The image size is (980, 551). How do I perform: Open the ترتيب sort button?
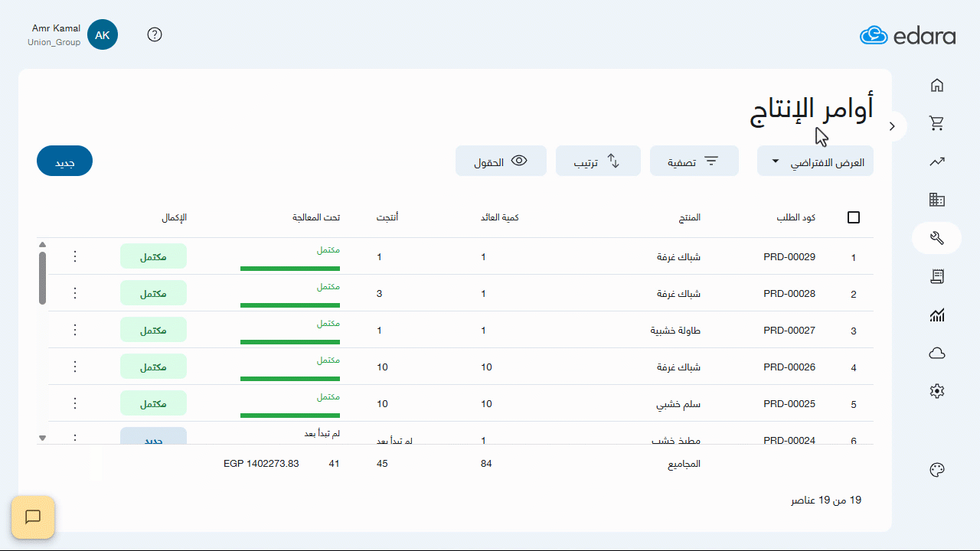pyautogui.click(x=598, y=161)
